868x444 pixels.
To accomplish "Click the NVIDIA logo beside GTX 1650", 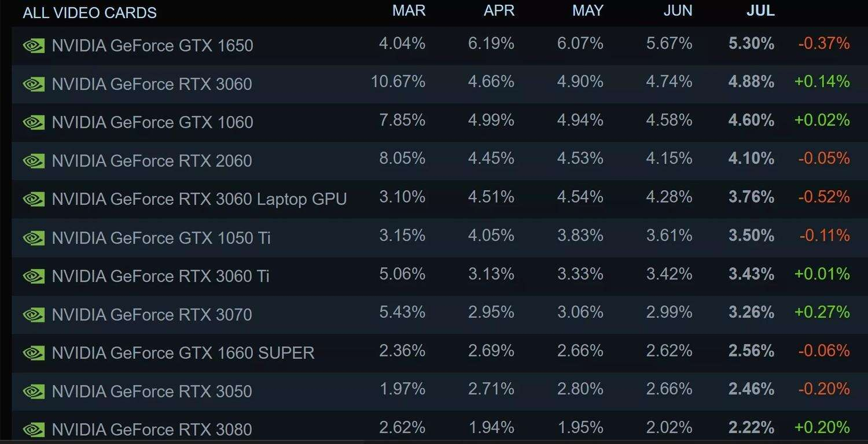I will click(x=34, y=46).
